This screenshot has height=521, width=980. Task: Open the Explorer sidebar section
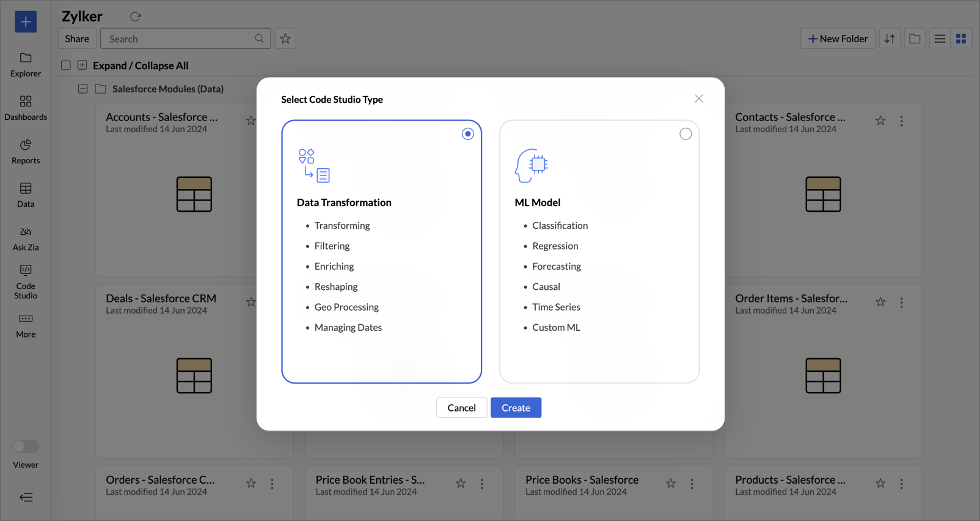pyautogui.click(x=26, y=64)
